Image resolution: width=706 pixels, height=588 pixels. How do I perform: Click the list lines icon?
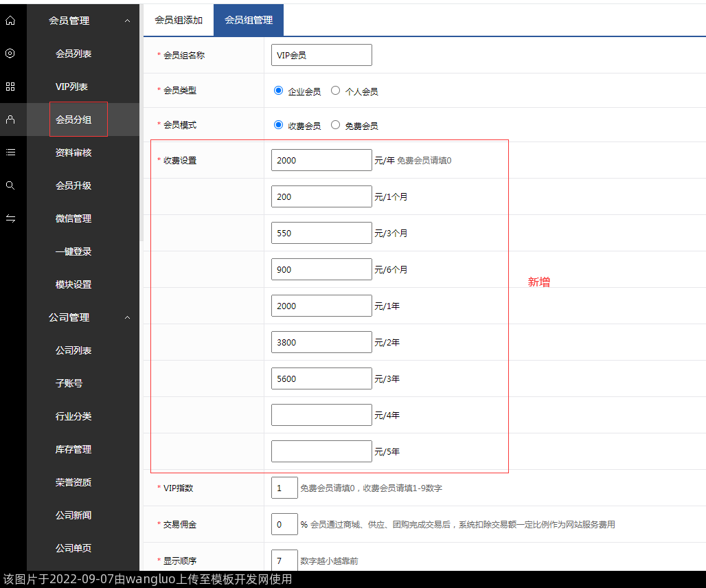tap(10, 152)
